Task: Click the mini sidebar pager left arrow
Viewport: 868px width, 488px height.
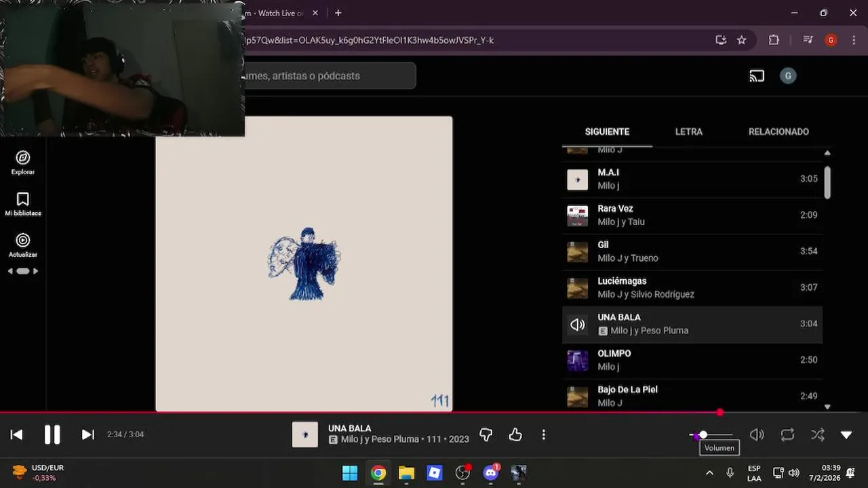Action: [10, 271]
